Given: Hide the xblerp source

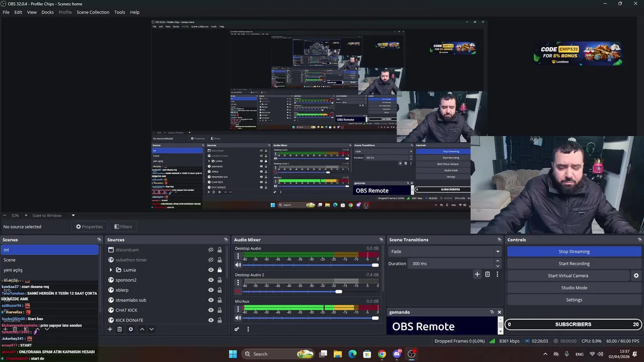Looking at the screenshot, I should [x=211, y=290].
